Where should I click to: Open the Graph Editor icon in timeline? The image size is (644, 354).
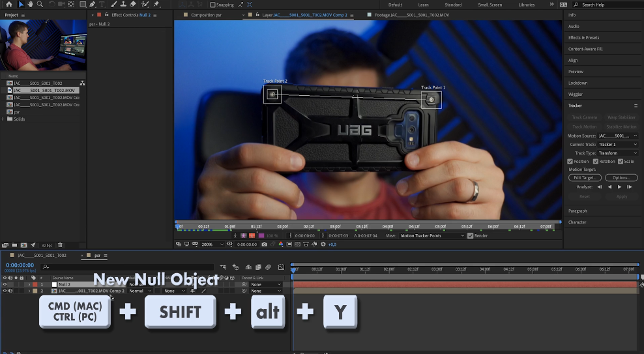click(281, 267)
